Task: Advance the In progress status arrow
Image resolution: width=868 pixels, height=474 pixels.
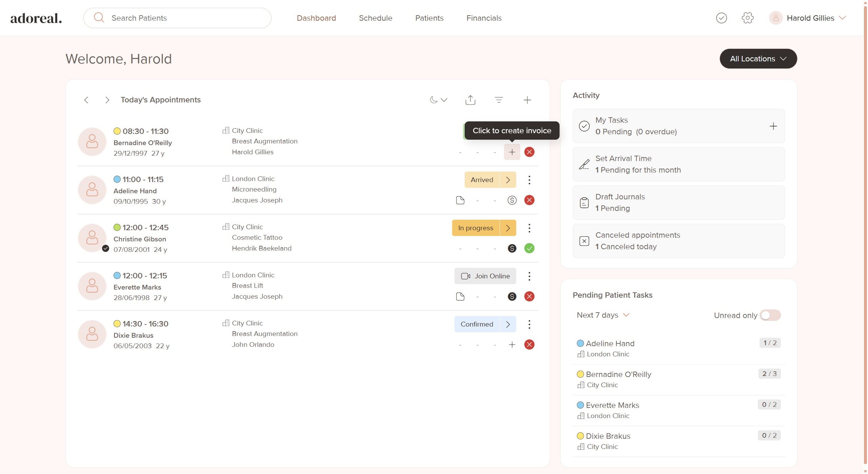Action: coord(508,228)
